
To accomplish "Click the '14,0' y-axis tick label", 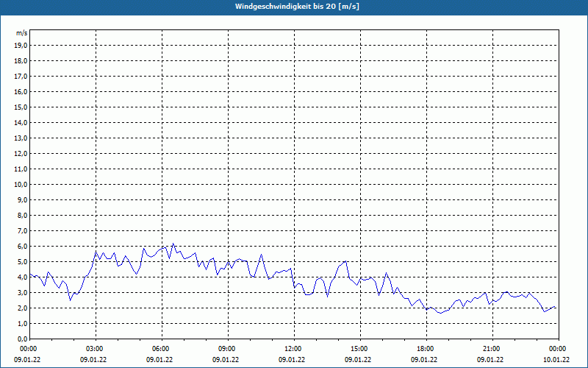I will pos(21,122).
